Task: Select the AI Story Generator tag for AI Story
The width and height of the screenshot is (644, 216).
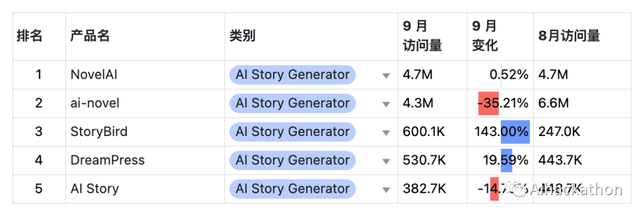Action: 292,189
